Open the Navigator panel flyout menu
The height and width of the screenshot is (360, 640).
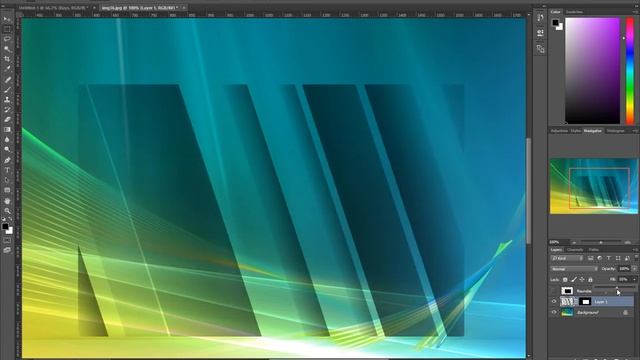point(635,131)
